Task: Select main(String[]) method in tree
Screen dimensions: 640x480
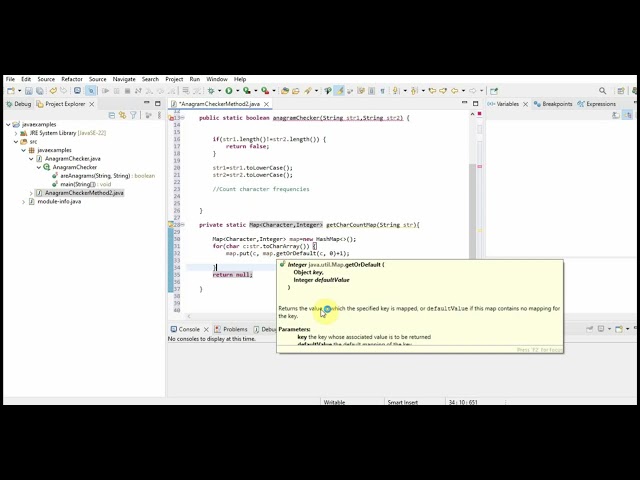Action: pyautogui.click(x=82, y=184)
